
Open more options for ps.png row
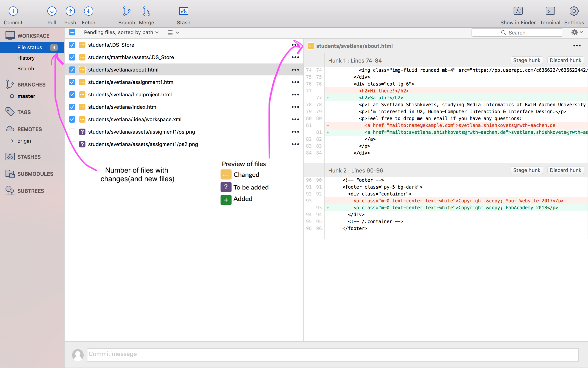click(295, 132)
